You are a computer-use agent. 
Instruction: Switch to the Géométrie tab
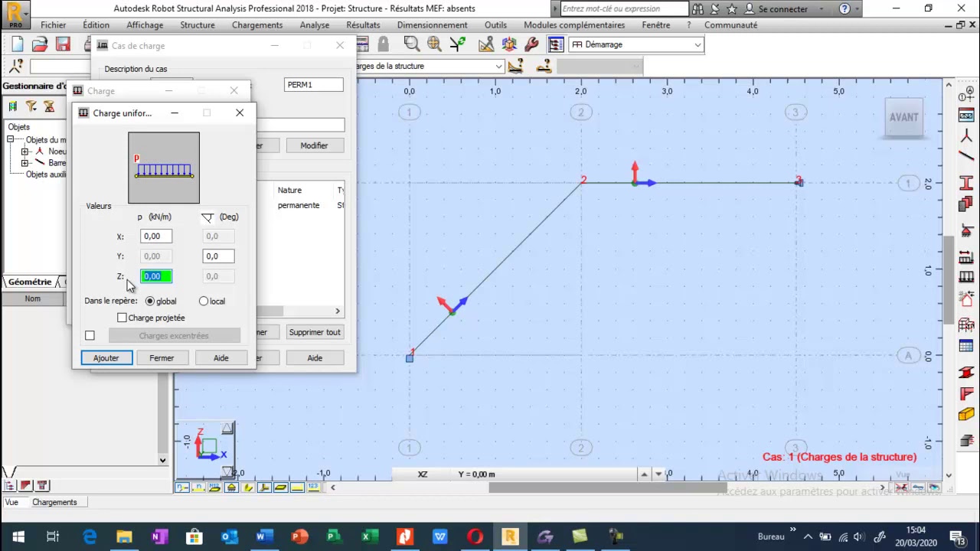[30, 282]
